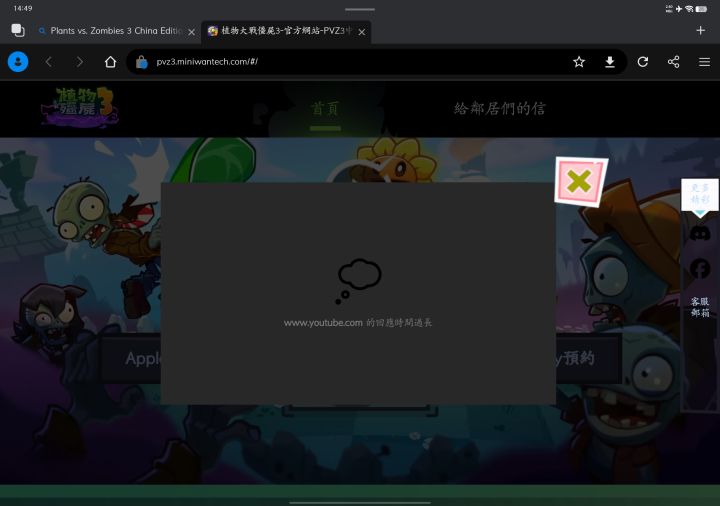The width and height of the screenshot is (720, 506).
Task: Open the Facebook link in sidebar
Action: 700,268
